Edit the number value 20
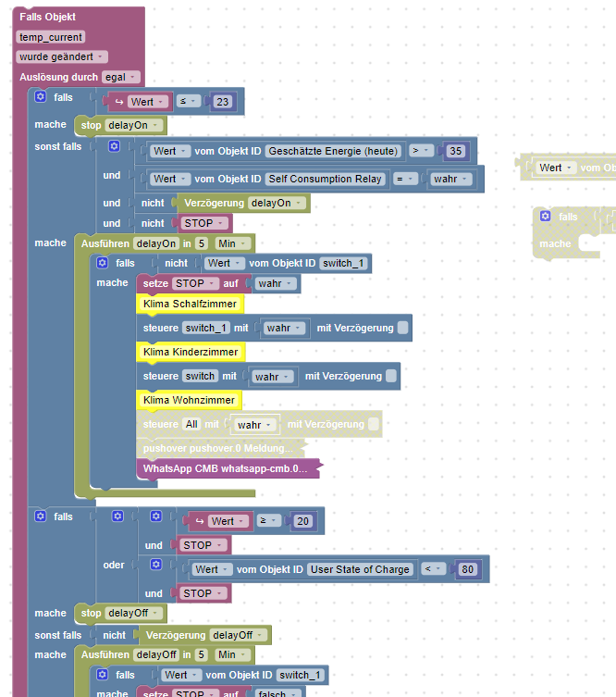 click(302, 521)
